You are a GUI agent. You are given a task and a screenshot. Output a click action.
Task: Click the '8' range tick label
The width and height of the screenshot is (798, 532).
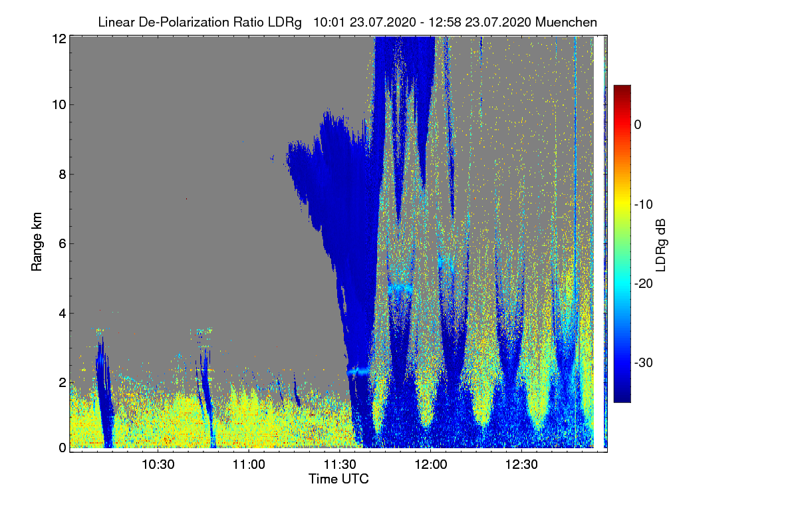coord(62,174)
